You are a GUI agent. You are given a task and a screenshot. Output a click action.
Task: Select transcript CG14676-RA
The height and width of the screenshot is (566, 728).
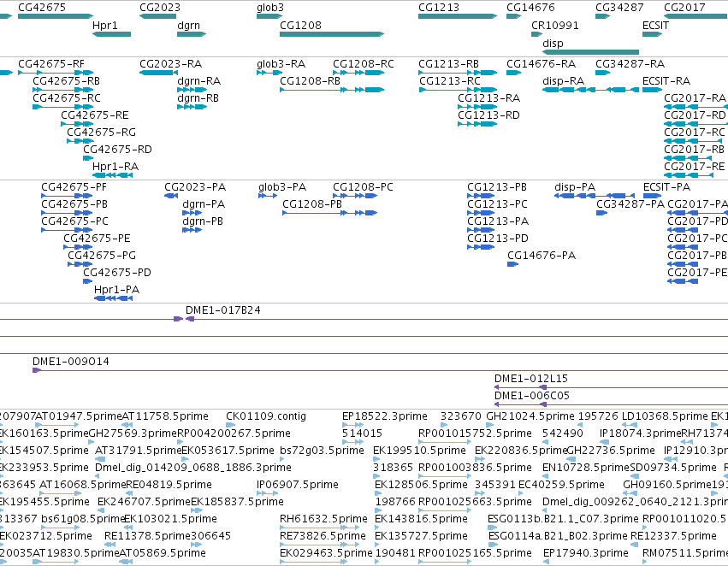(x=513, y=73)
